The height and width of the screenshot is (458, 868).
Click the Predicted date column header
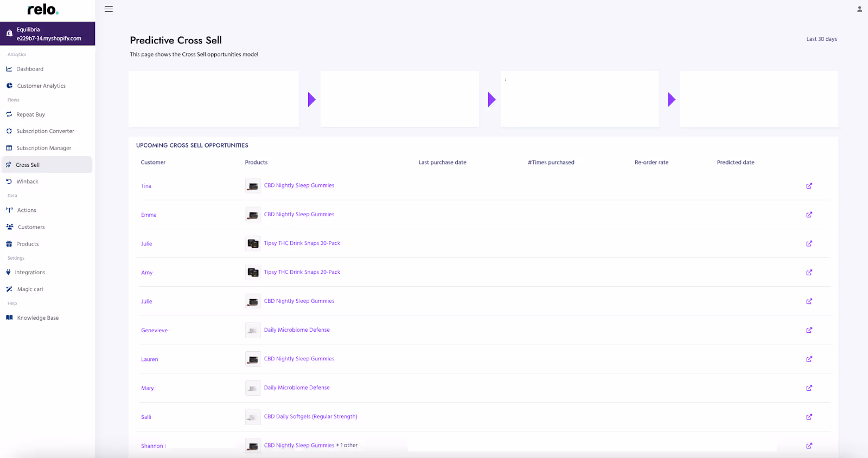point(736,162)
